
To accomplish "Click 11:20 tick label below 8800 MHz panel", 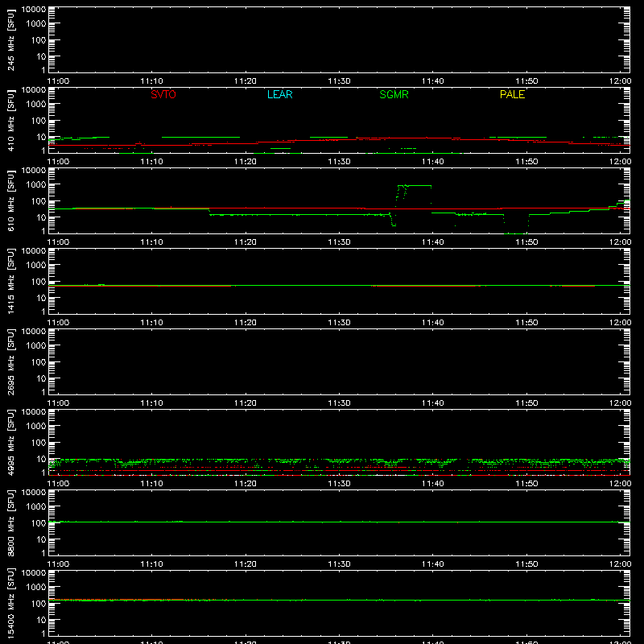I will pos(246,564).
